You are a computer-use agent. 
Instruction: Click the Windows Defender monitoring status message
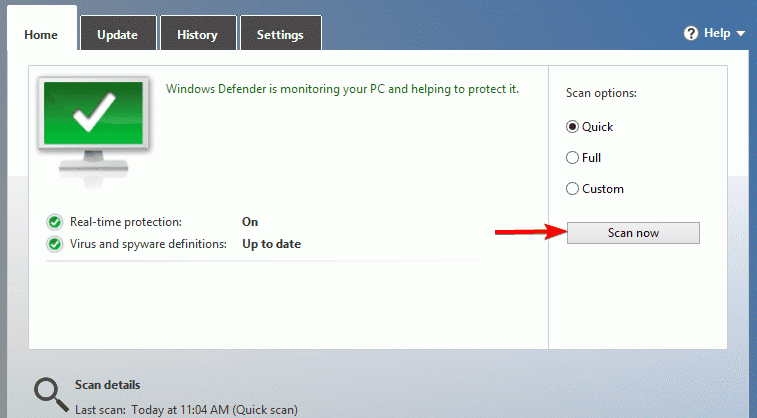coord(342,89)
